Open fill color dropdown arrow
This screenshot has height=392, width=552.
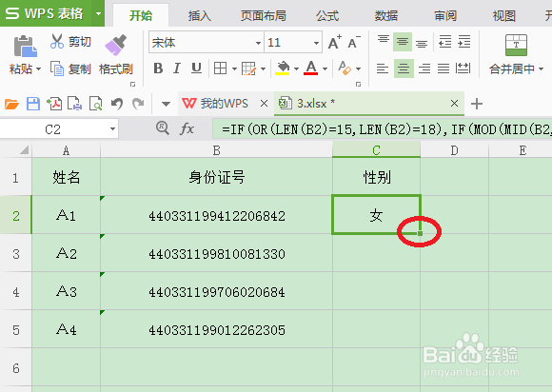point(296,69)
